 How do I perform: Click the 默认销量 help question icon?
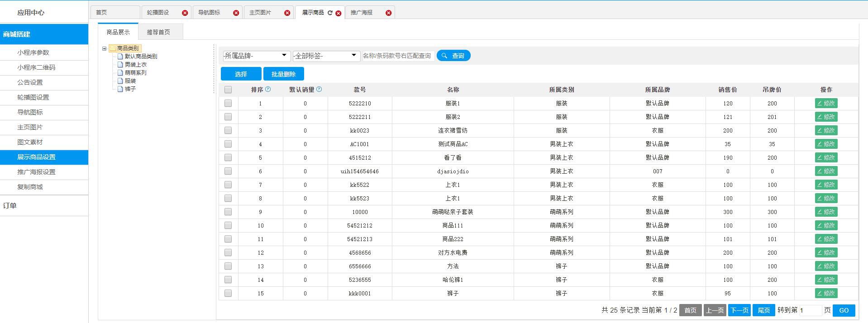pos(319,89)
